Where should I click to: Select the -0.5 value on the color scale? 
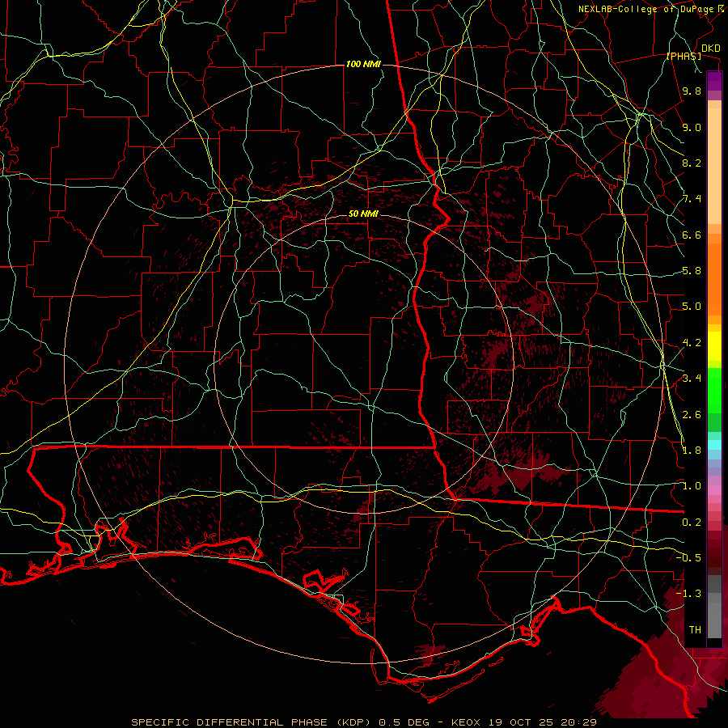click(688, 557)
